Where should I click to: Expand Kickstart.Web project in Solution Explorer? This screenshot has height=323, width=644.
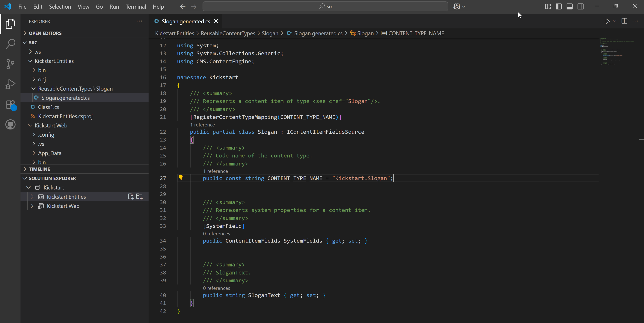[x=32, y=206]
